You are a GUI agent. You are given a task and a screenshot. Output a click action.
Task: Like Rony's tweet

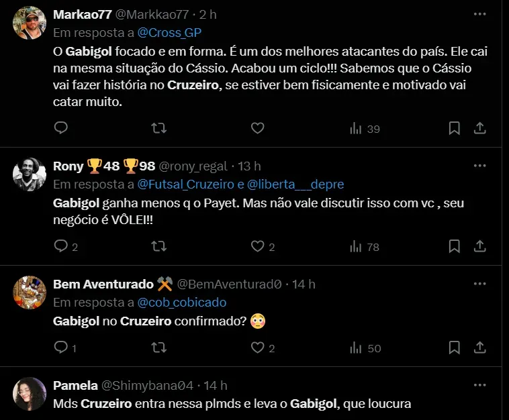(257, 246)
